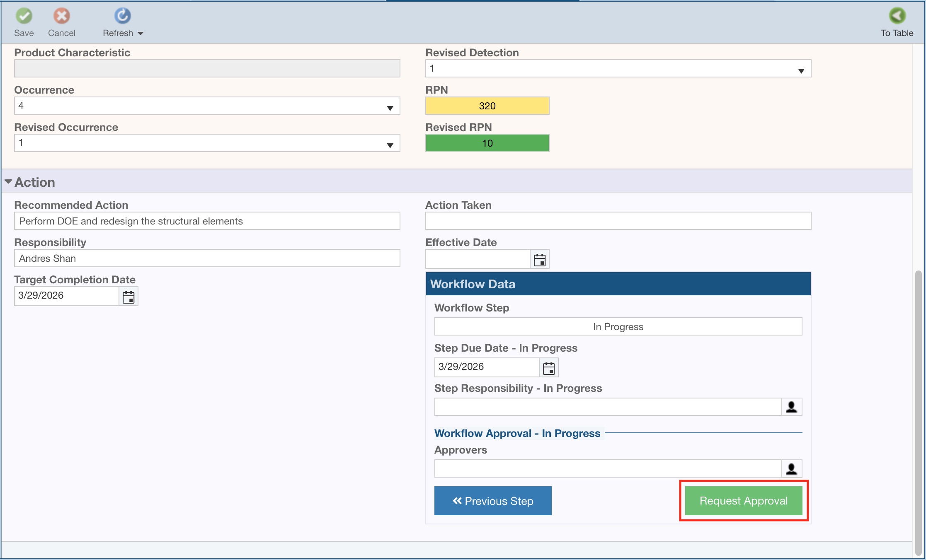Open the Occurrence dropdown

coord(390,108)
